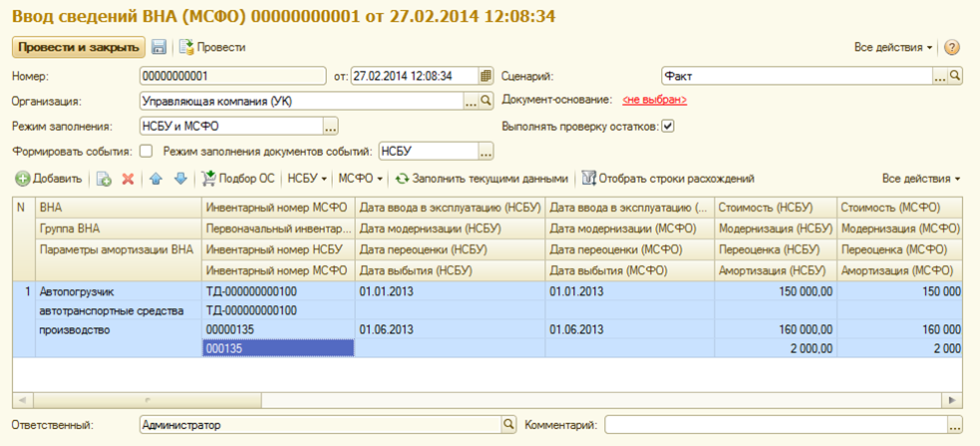Toggle the Выполнять проверку остатков checkbox
This screenshot has height=446, width=980.
pyautogui.click(x=668, y=126)
